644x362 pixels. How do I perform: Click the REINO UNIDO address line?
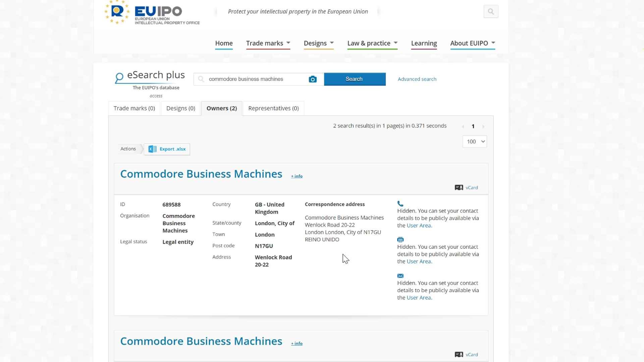coord(322,240)
